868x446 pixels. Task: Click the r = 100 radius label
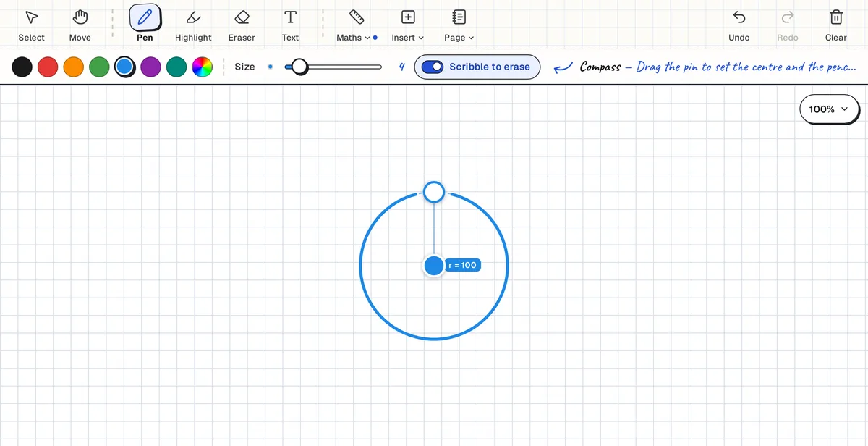(x=463, y=266)
